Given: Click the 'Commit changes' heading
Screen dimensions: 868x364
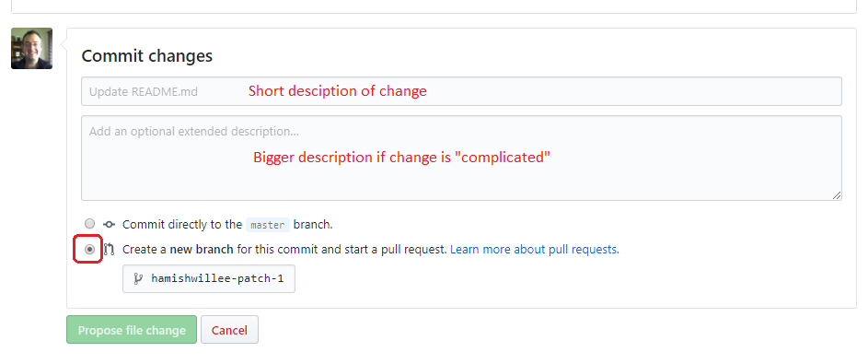Looking at the screenshot, I should [x=146, y=56].
